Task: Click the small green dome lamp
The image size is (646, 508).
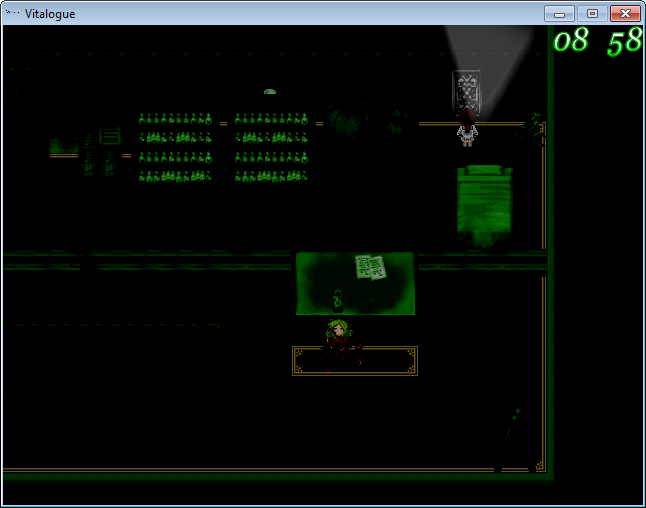Action: 270,91
